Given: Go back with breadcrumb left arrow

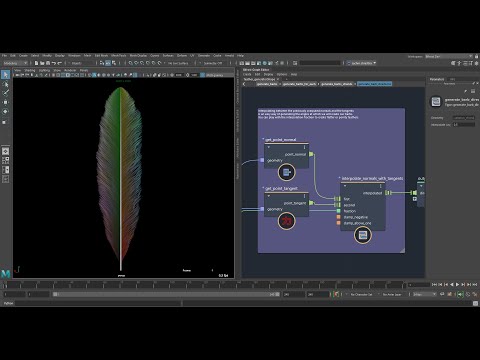Looking at the screenshot, I should (244, 84).
